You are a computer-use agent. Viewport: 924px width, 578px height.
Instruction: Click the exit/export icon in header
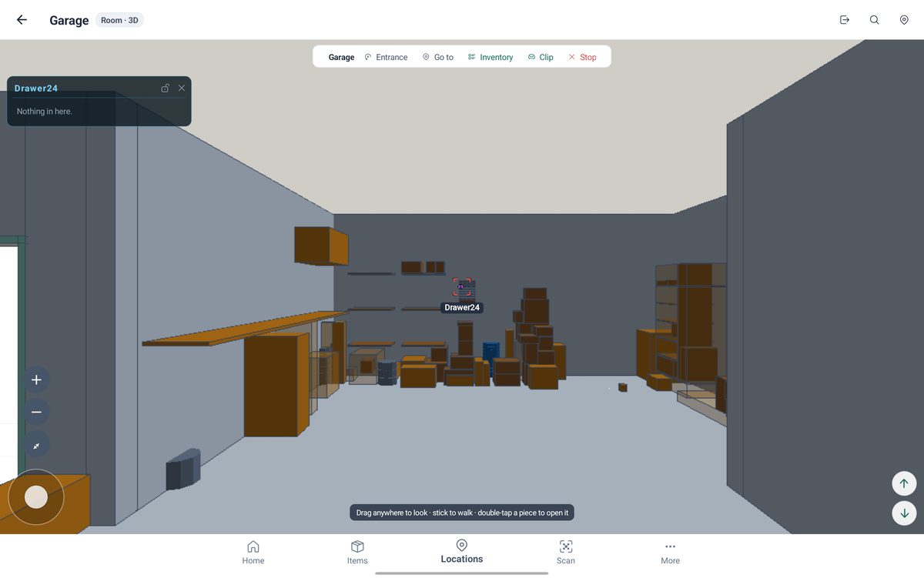coord(845,20)
